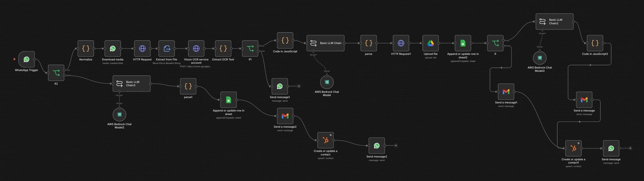The image size is (644, 181).
Task: Select the Basic LLM Chain node
Action: (325, 43)
